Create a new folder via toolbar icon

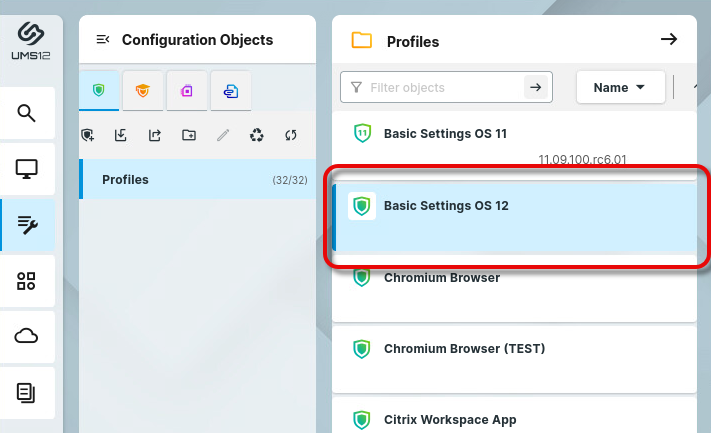[x=189, y=135]
